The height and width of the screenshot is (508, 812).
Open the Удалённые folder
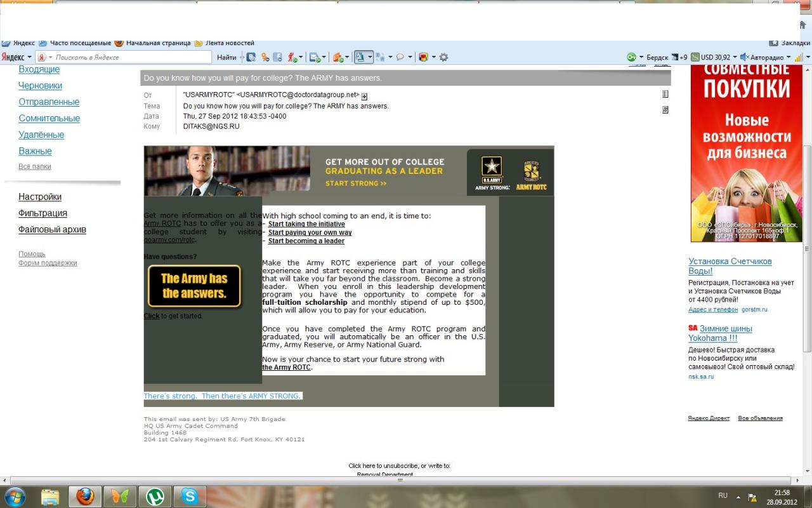[x=41, y=135]
